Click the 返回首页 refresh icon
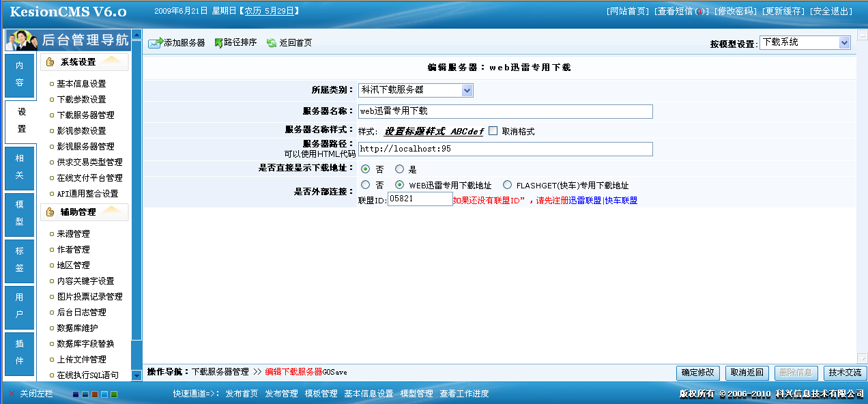 click(x=272, y=43)
